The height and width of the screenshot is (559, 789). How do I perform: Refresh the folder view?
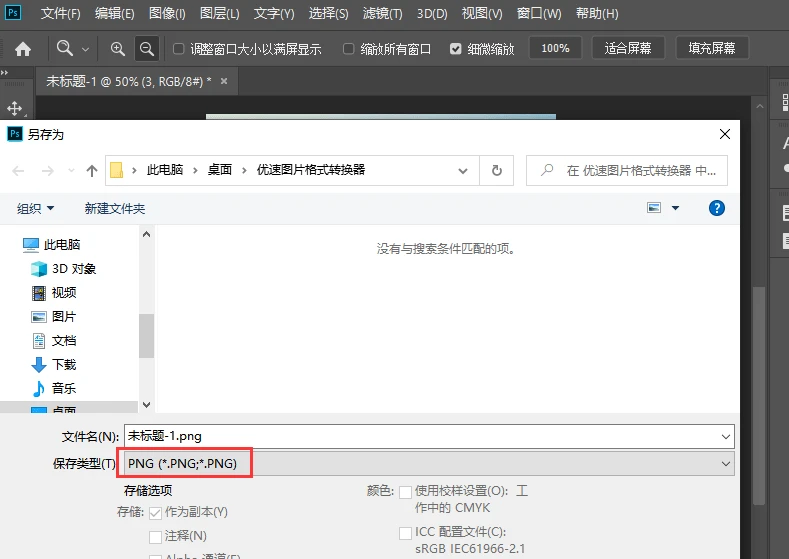pos(496,171)
